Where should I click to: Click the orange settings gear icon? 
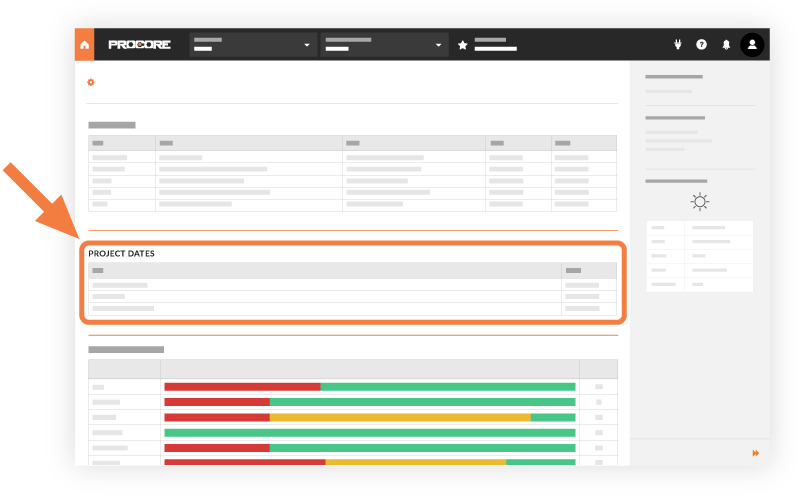[x=91, y=82]
